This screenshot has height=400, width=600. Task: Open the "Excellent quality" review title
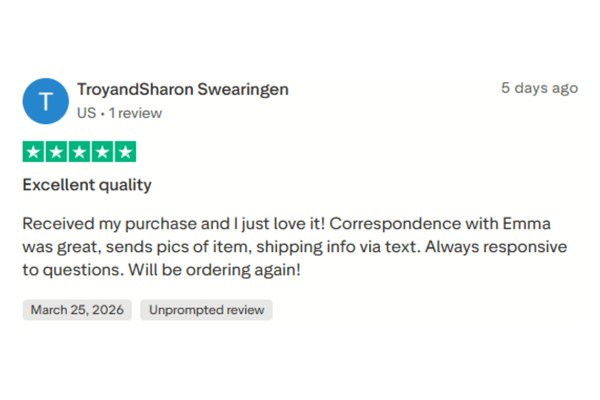[x=87, y=185]
